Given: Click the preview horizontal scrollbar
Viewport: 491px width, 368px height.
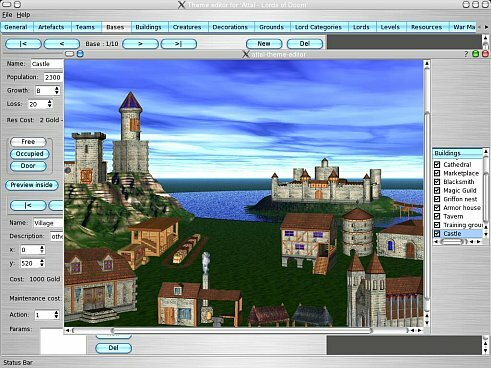Looking at the screenshot, I should point(242,331).
